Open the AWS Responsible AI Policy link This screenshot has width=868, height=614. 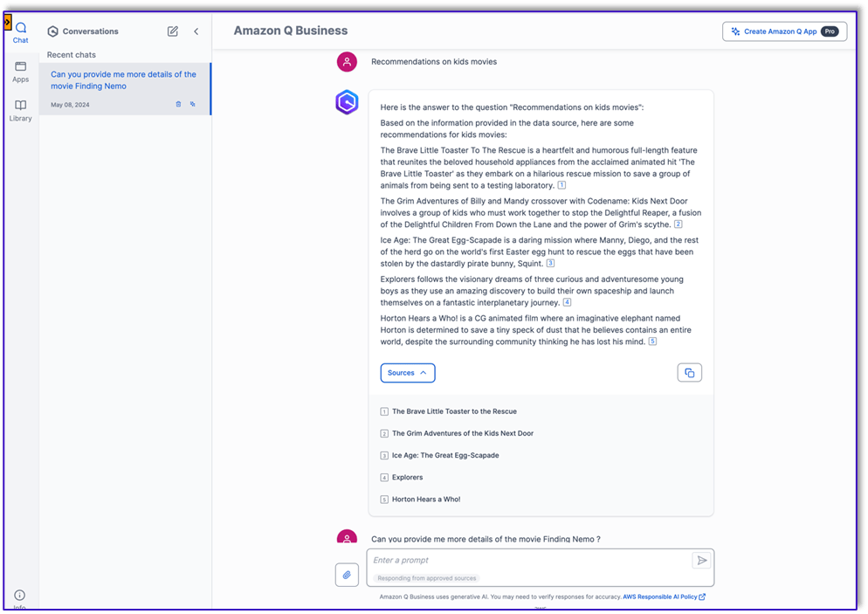pyautogui.click(x=664, y=597)
